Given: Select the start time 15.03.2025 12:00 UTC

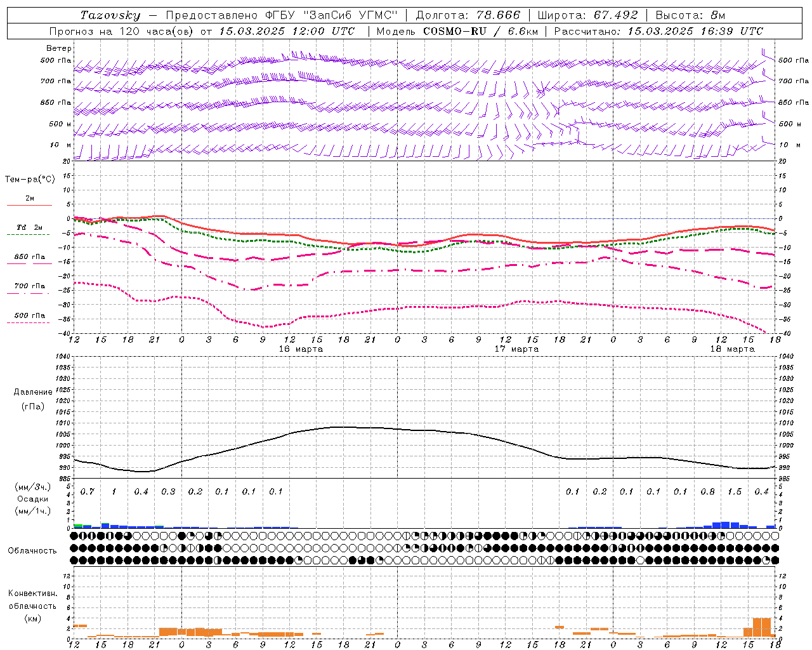Looking at the screenshot, I should pyautogui.click(x=287, y=31).
